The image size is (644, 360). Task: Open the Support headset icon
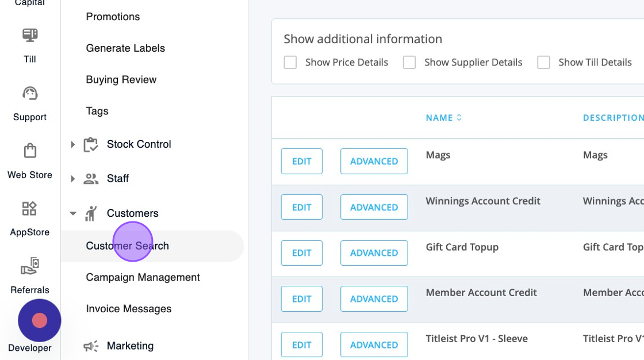coord(30,94)
